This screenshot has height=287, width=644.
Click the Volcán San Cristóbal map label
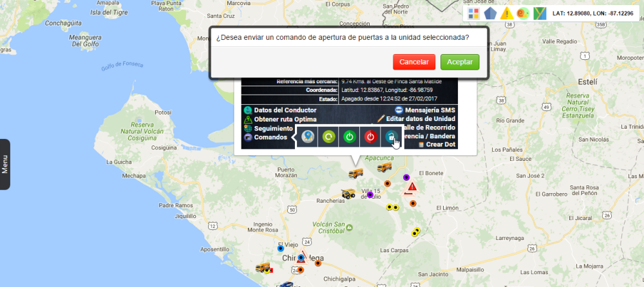coord(328,227)
